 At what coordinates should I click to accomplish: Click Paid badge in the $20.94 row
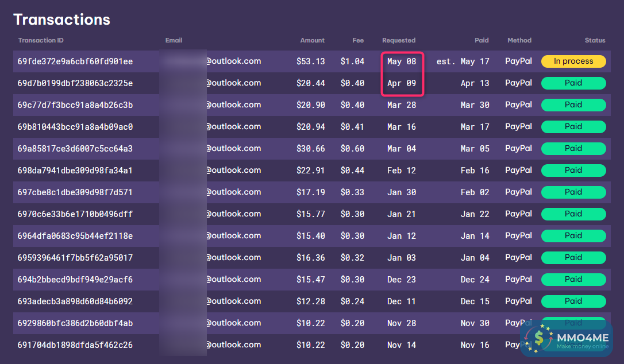[573, 127]
